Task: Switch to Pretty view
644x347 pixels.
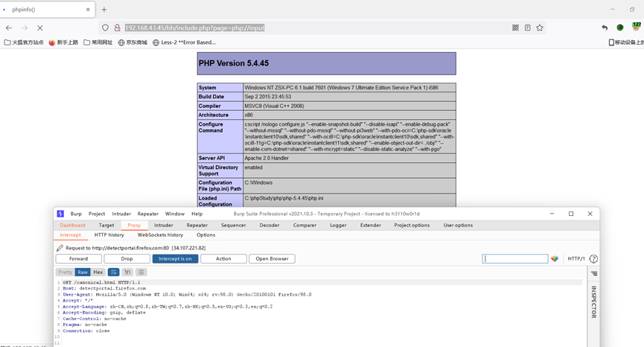Action: click(66, 273)
